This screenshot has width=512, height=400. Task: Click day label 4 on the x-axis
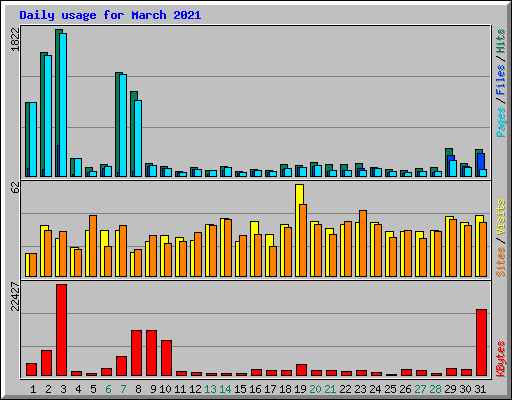tap(78, 389)
